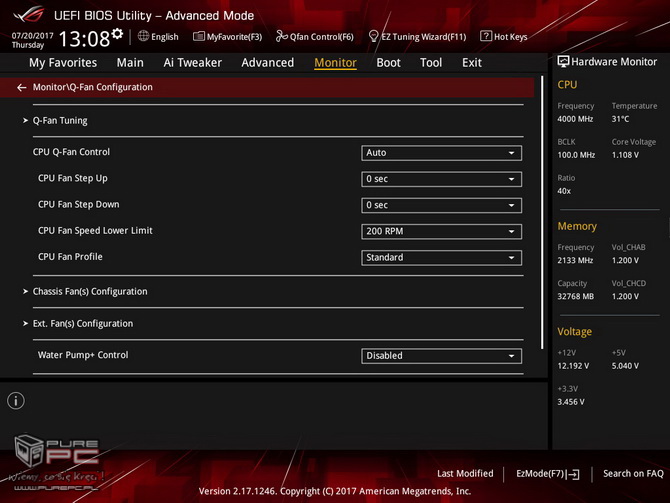Click the 32768 MB capacity value

576,296
